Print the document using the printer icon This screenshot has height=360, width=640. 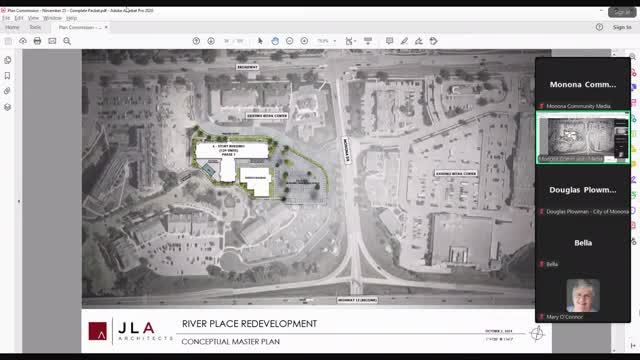38,41
